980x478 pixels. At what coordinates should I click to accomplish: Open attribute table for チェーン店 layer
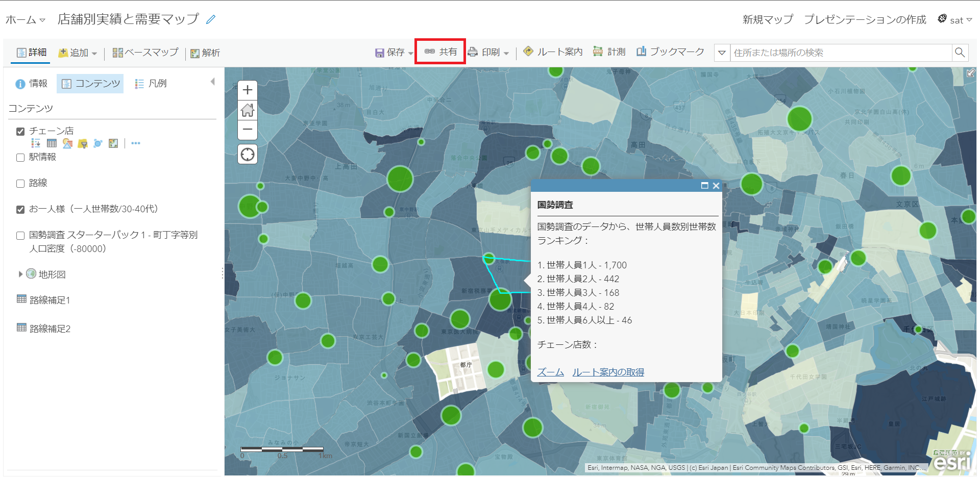point(52,143)
